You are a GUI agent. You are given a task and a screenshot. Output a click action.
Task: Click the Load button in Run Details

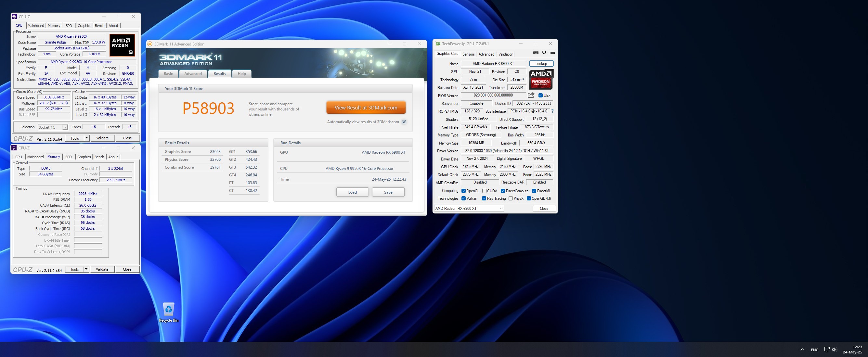pos(353,192)
